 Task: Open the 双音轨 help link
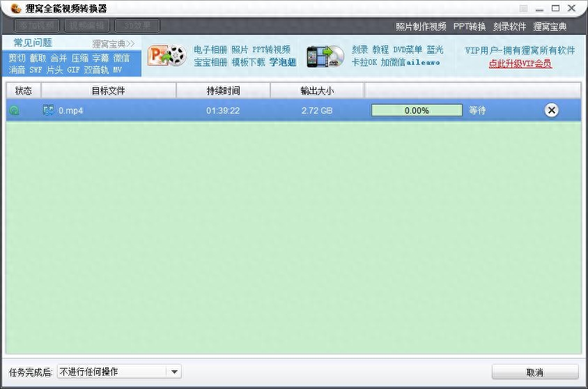point(96,70)
